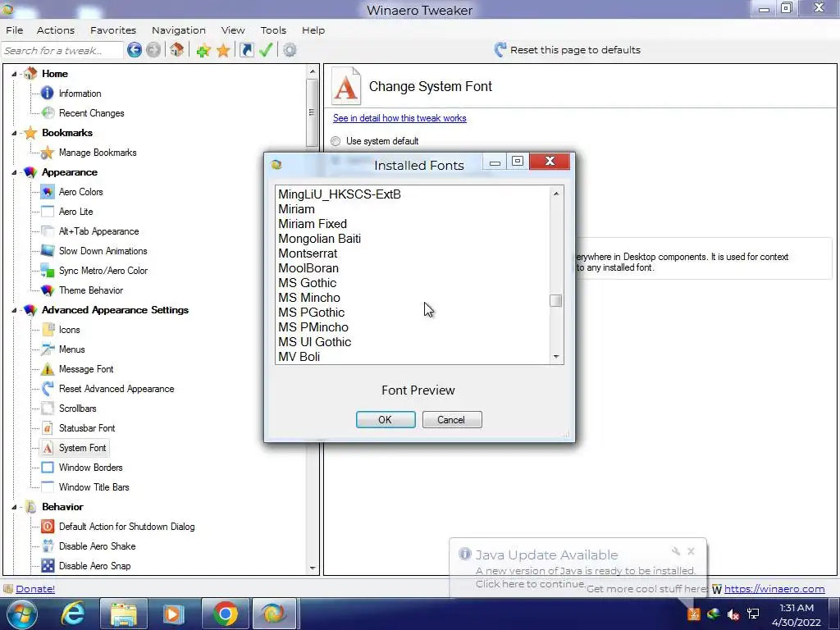Open bookmarks with the yellow star toolbar icon
This screenshot has height=630, width=840.
click(223, 50)
